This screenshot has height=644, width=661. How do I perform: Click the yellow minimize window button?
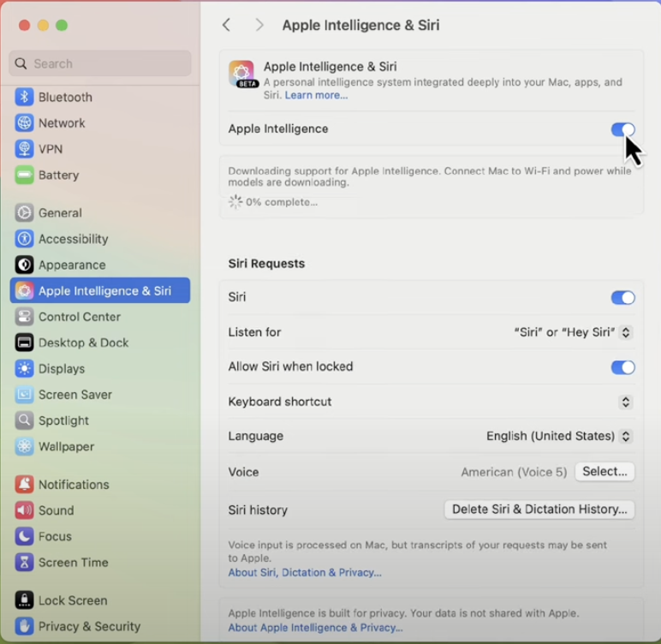43,26
